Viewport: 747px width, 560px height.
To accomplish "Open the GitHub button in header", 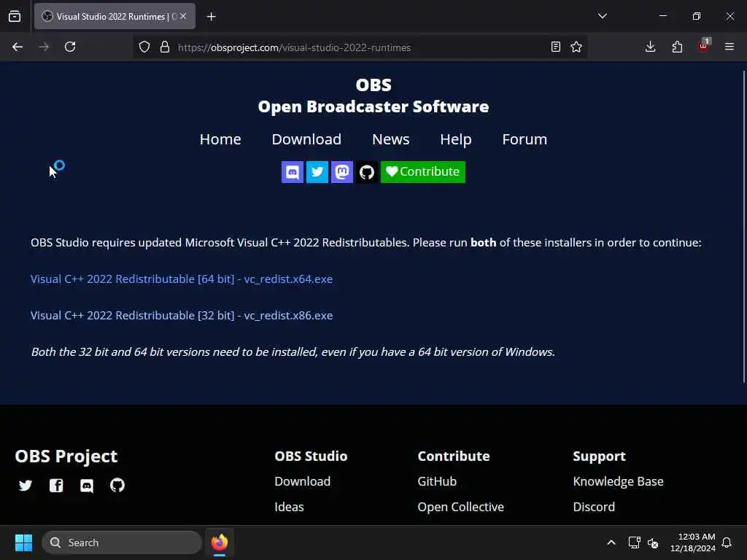I will [367, 172].
